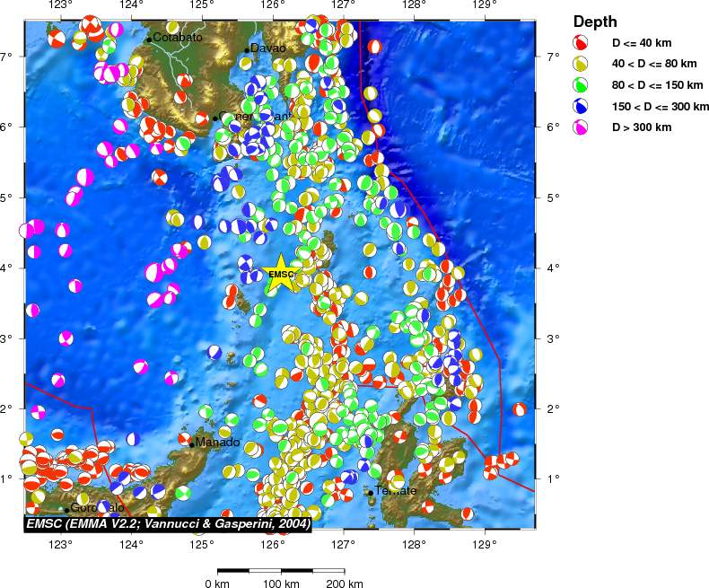The width and height of the screenshot is (709, 588).
Task: Click the "200 km" scale bar label
Action: click(x=344, y=584)
